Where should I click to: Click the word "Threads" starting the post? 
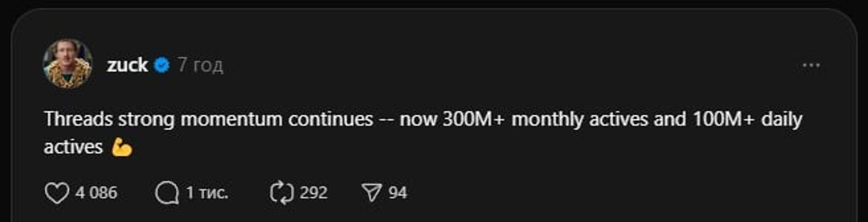(78, 120)
